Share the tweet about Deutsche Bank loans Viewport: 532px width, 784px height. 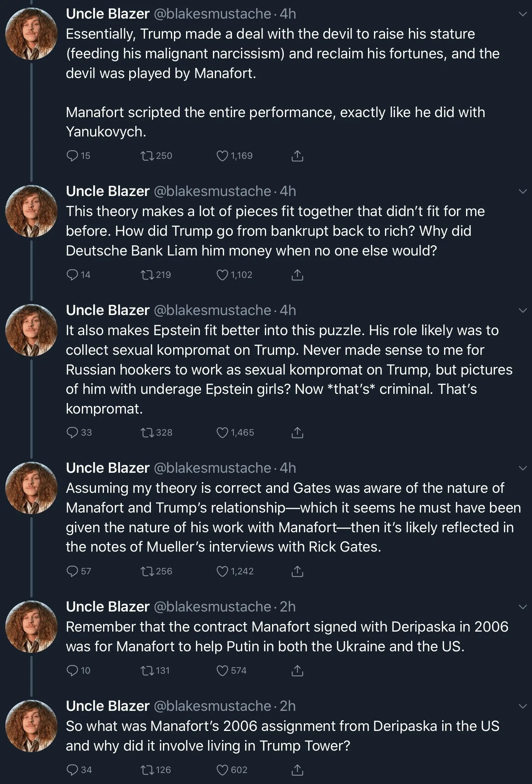(x=297, y=275)
